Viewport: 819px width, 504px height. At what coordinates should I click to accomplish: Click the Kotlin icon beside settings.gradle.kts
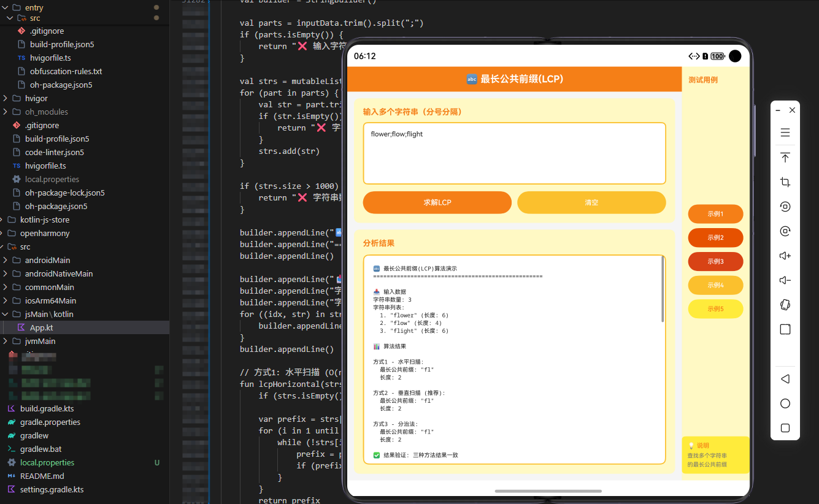(x=11, y=489)
